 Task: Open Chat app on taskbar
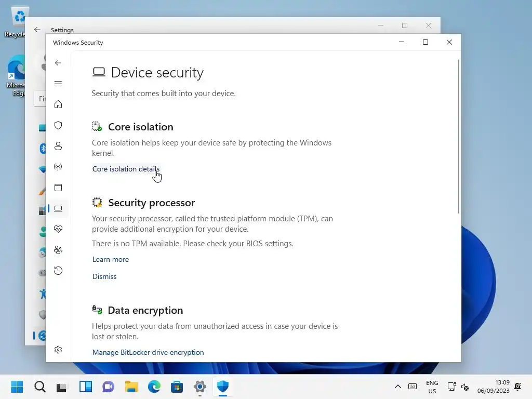pos(108,387)
